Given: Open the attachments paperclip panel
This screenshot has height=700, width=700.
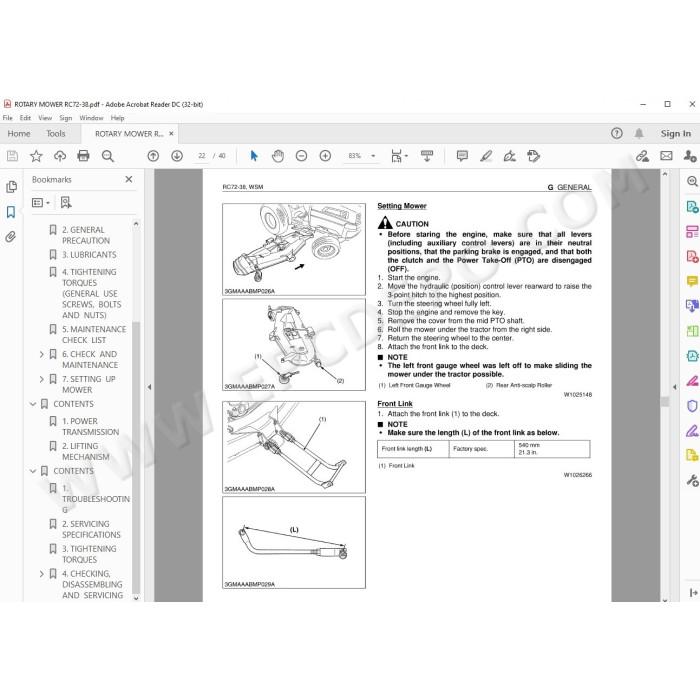Looking at the screenshot, I should (x=11, y=236).
